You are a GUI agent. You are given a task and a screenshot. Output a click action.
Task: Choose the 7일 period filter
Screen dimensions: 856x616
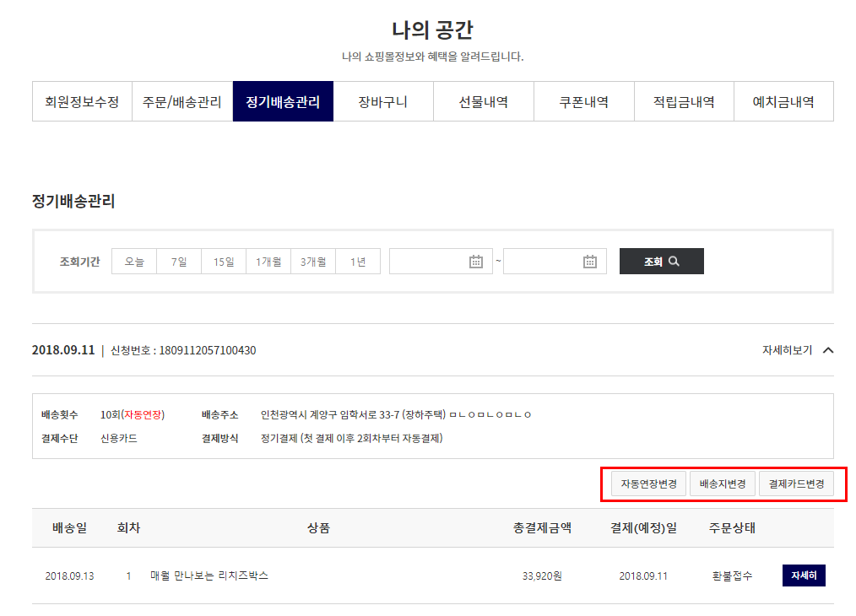click(x=179, y=262)
